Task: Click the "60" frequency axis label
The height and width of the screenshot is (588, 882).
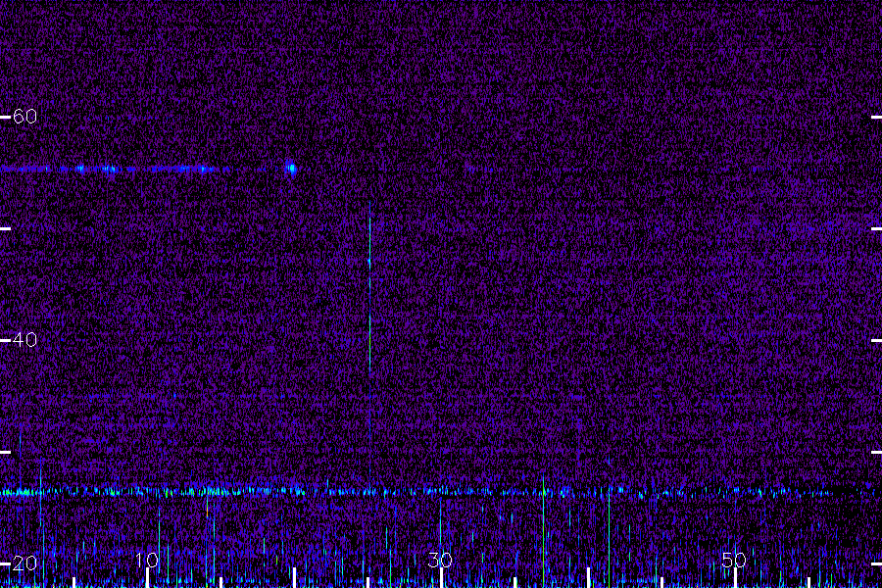Action: (24, 117)
